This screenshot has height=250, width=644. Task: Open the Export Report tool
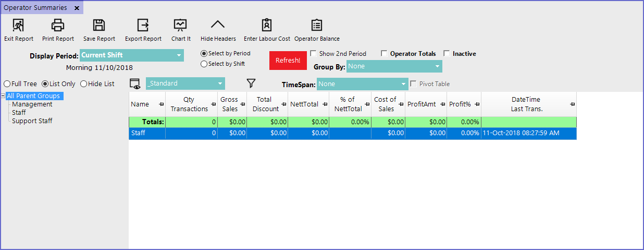coord(143,25)
